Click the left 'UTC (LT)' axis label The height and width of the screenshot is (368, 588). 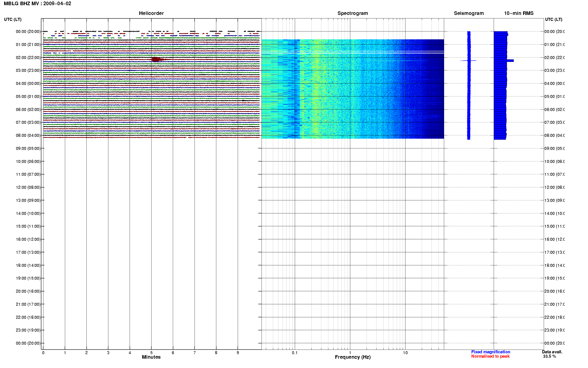click(x=13, y=19)
